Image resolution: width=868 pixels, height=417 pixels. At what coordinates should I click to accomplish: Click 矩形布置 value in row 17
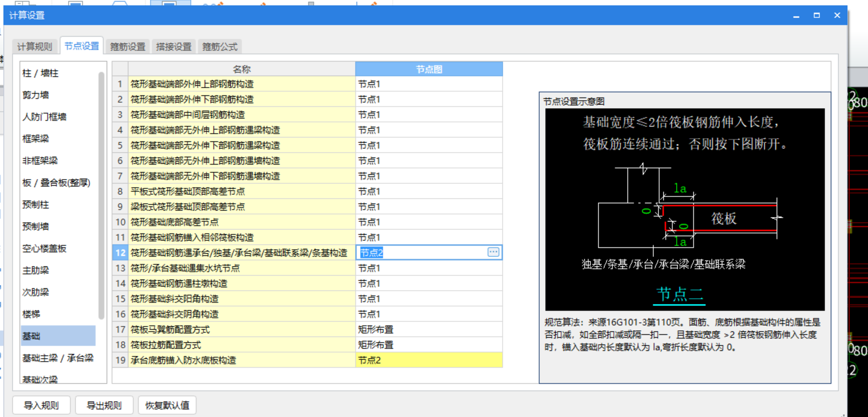(429, 329)
